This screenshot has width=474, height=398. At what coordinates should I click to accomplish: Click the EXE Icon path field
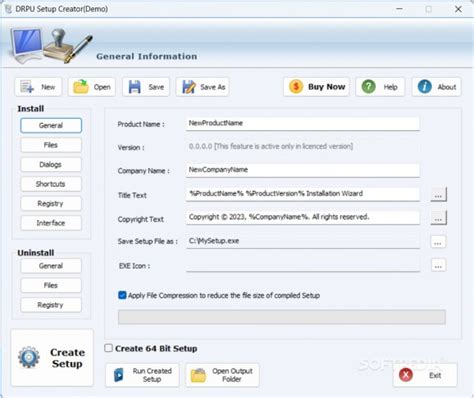(303, 266)
